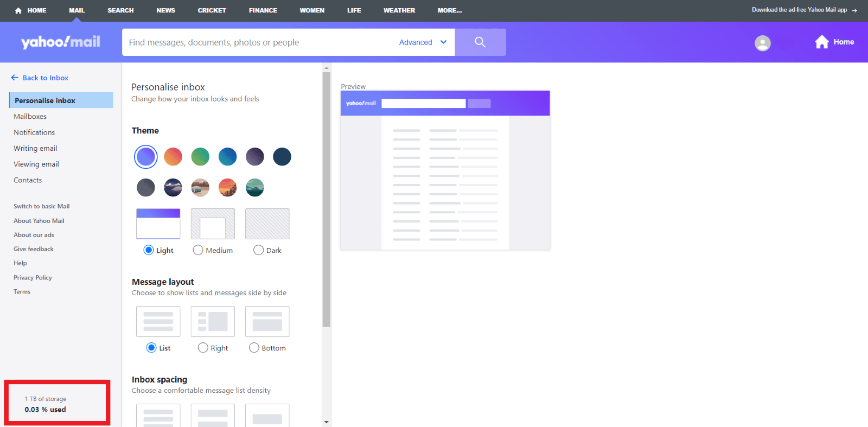868x427 pixels.
Task: Open Viewing email settings
Action: [36, 164]
